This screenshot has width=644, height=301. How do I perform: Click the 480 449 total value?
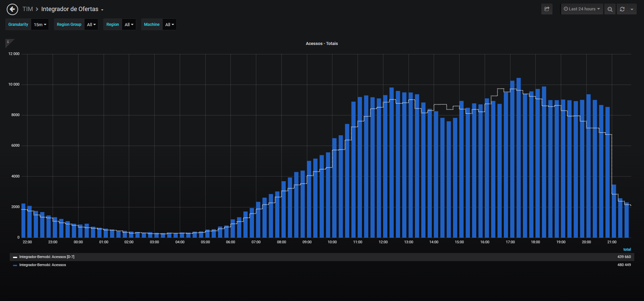click(x=624, y=265)
